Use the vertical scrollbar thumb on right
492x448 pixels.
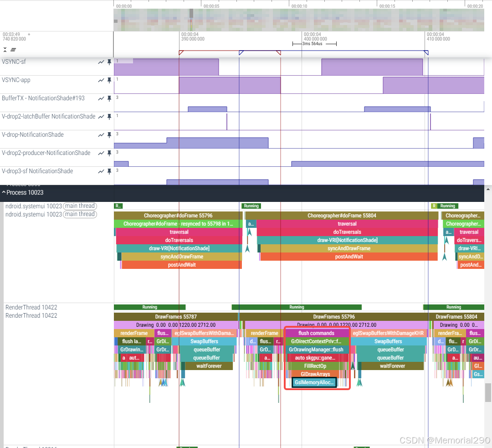[488, 392]
